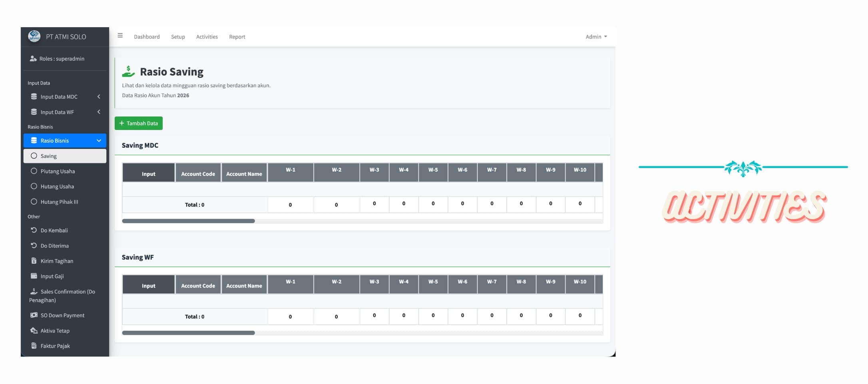Open the Report top menu
Image resolution: width=868 pixels, height=384 pixels.
point(237,37)
